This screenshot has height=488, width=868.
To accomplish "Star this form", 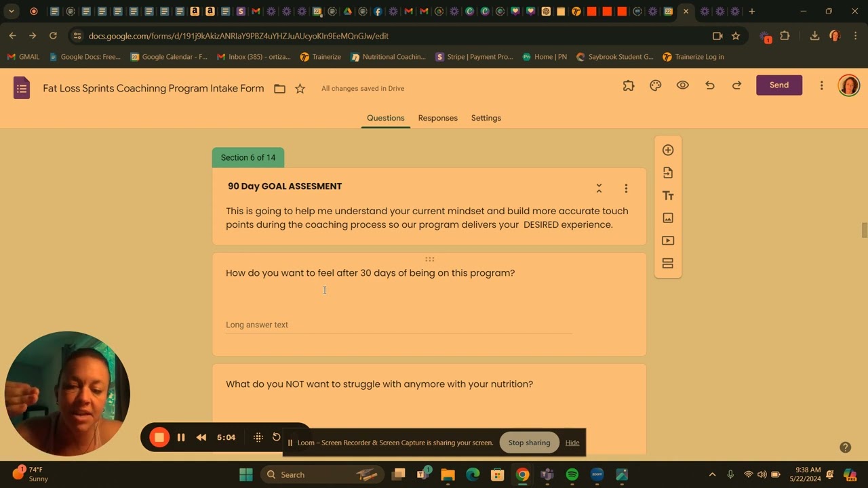I will 300,89.
